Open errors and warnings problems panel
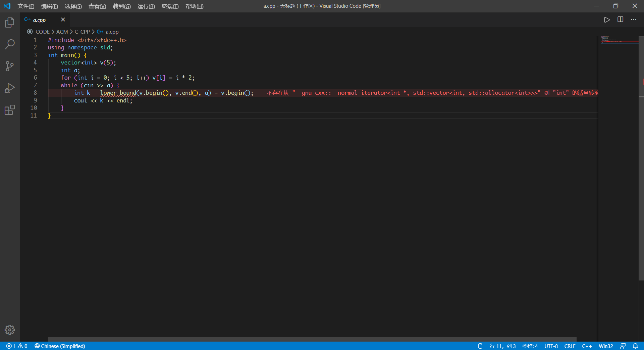 click(17, 346)
